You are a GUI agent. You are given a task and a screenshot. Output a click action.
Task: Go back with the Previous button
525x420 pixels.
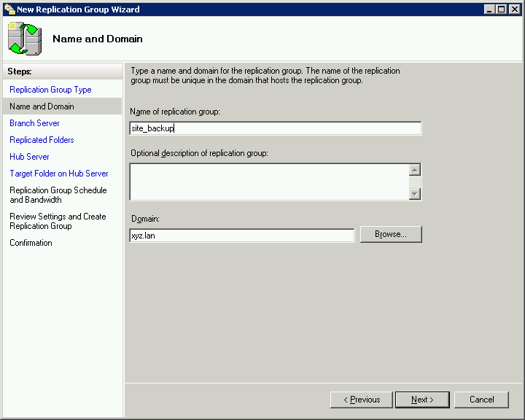(x=361, y=400)
